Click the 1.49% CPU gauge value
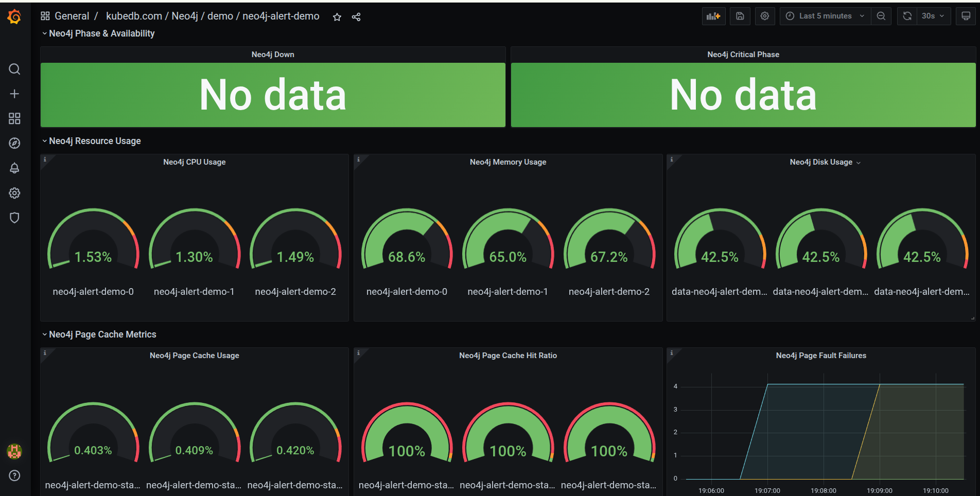The height and width of the screenshot is (496, 980). click(295, 257)
